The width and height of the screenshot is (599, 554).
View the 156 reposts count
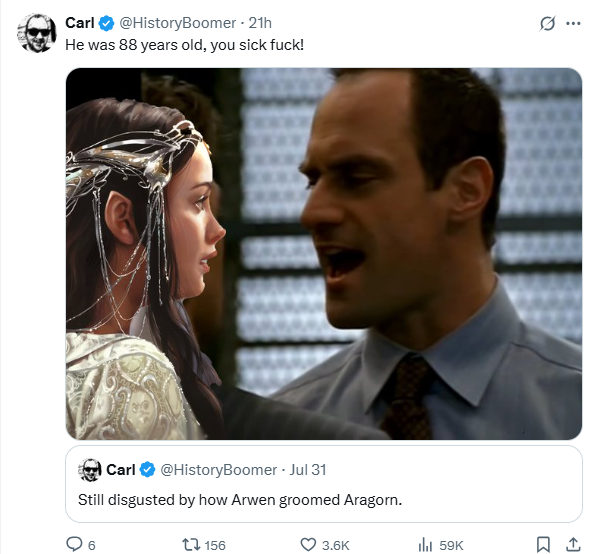pos(215,545)
